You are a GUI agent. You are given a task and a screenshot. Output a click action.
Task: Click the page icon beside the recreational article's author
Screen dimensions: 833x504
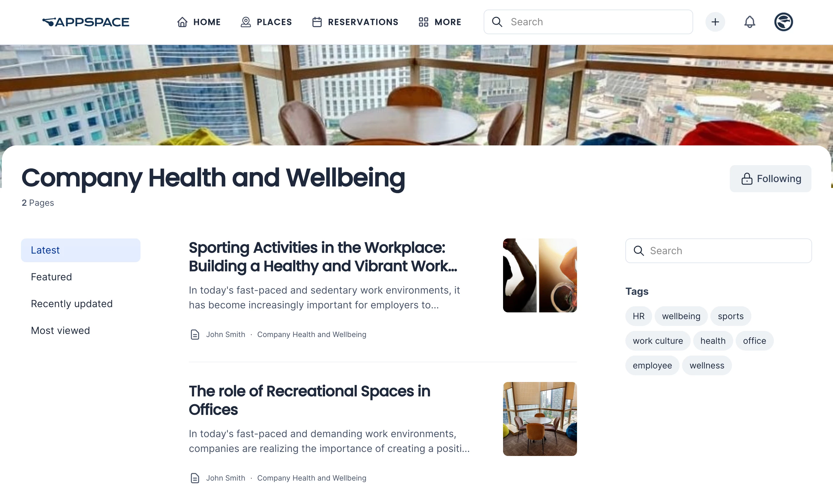pyautogui.click(x=195, y=478)
